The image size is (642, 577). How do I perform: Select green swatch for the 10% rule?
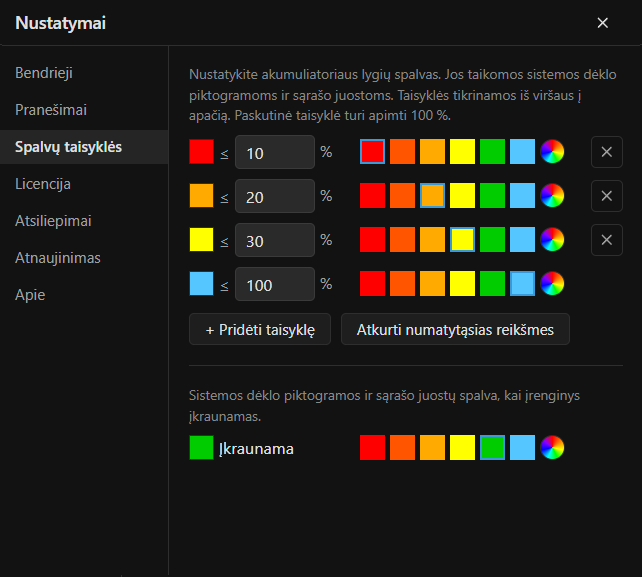click(492, 152)
